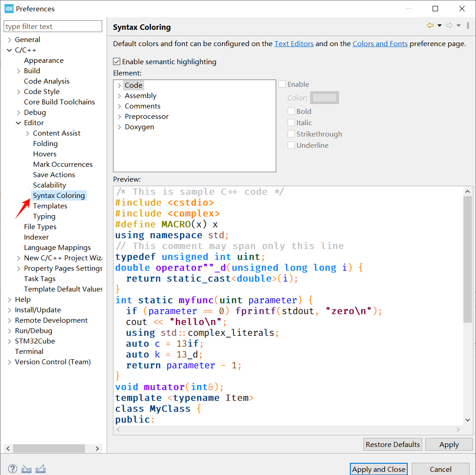Select Templates in the Editor tree

pos(50,206)
